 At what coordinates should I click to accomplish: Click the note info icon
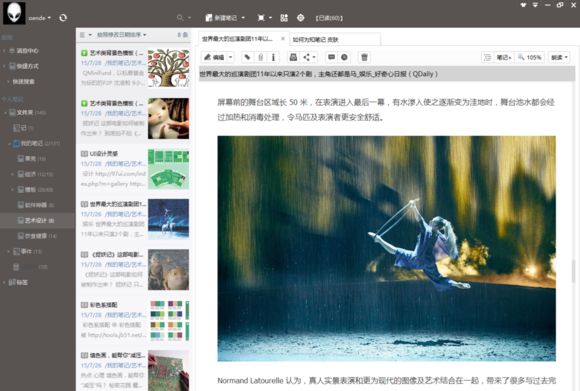(x=273, y=57)
